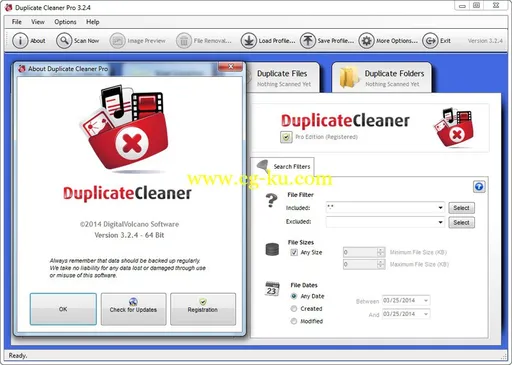Select the Any Date radio button
512x365 pixels.
[x=294, y=296]
